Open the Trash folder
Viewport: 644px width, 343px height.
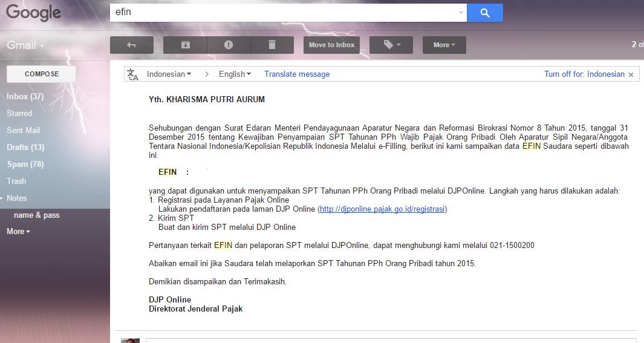(x=16, y=181)
